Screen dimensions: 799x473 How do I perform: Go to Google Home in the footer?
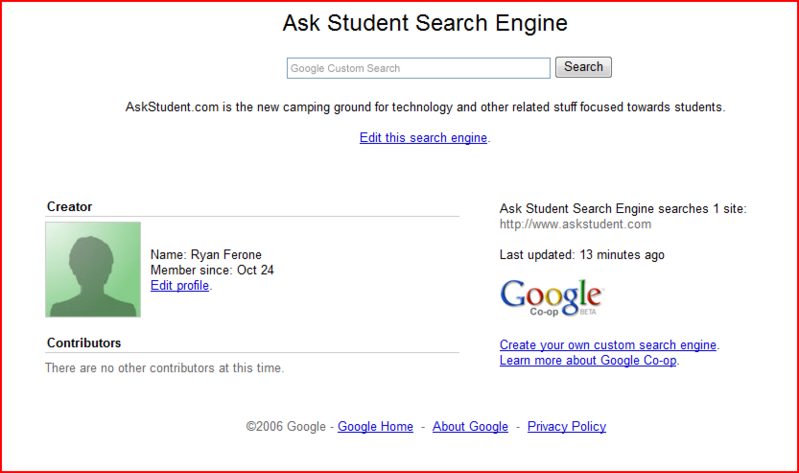point(376,427)
